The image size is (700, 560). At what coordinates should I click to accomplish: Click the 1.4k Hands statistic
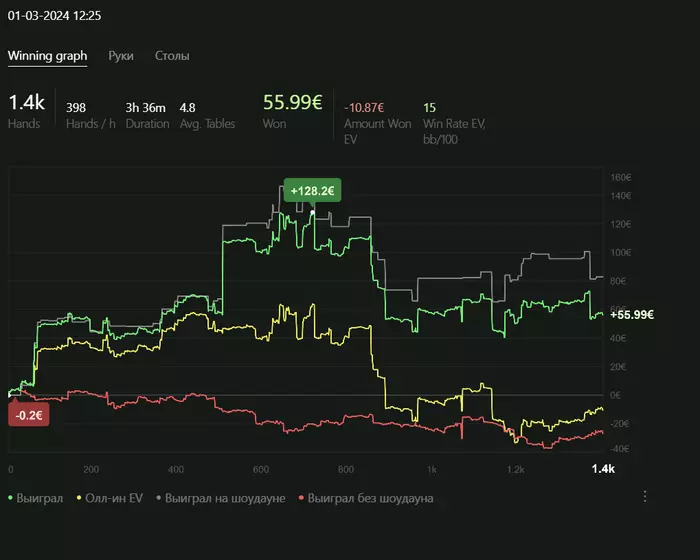pyautogui.click(x=26, y=103)
